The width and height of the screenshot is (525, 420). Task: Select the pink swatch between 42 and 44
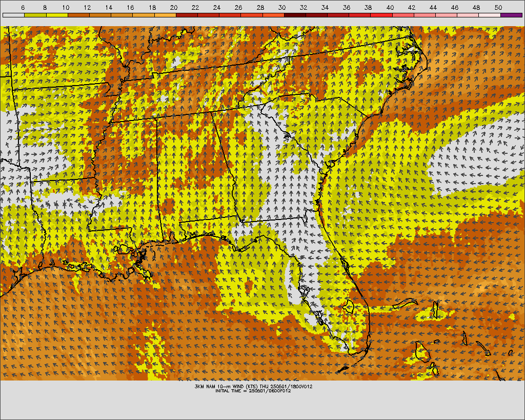425,15
